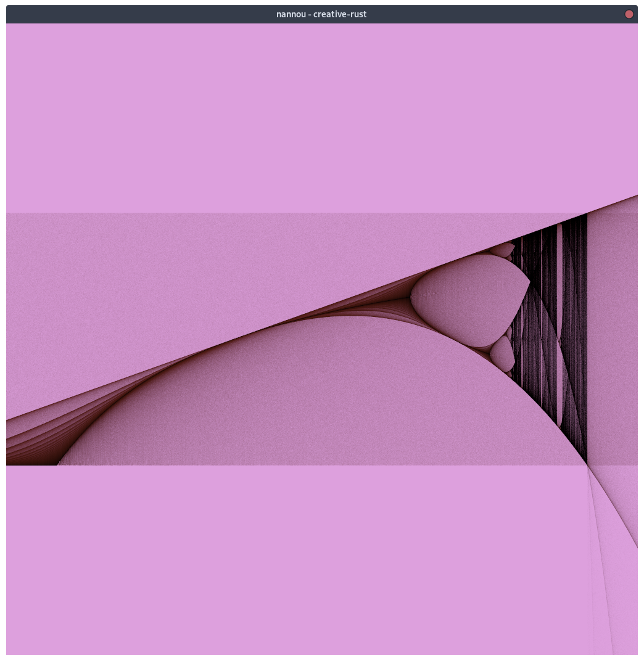The image size is (644, 661).
Task: Click the left cusp of the large bulb
Action: point(411,298)
